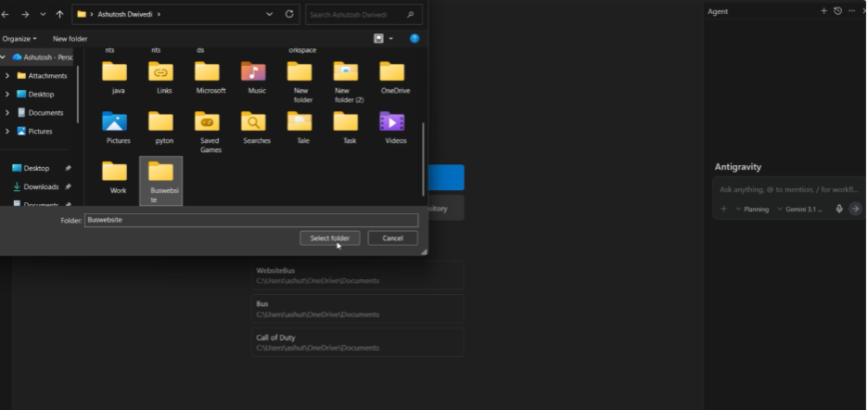Image resolution: width=868 pixels, height=410 pixels.
Task: Click the Folder name input field
Action: [x=251, y=220]
